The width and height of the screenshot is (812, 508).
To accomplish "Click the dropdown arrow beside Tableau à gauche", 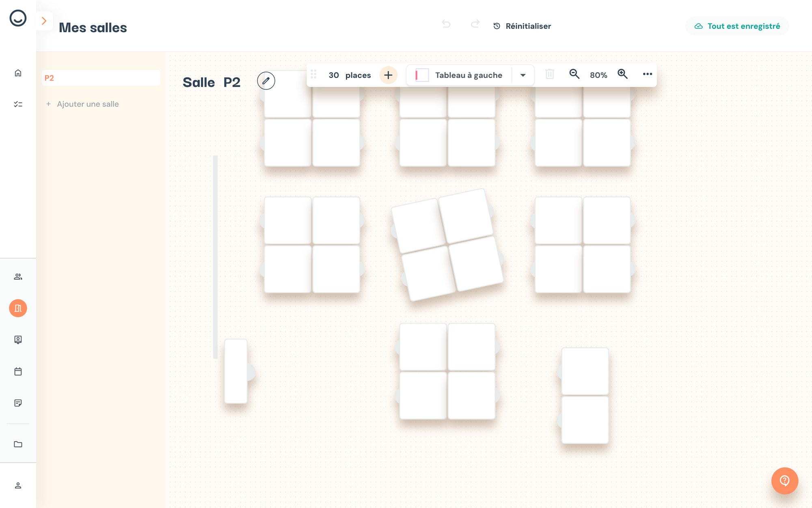I will (523, 75).
